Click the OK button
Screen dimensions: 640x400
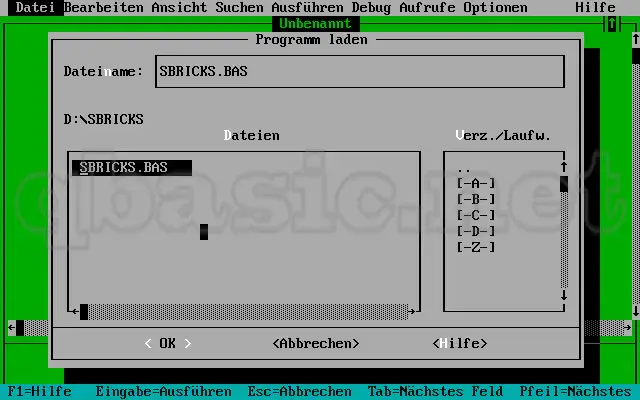[x=168, y=343]
